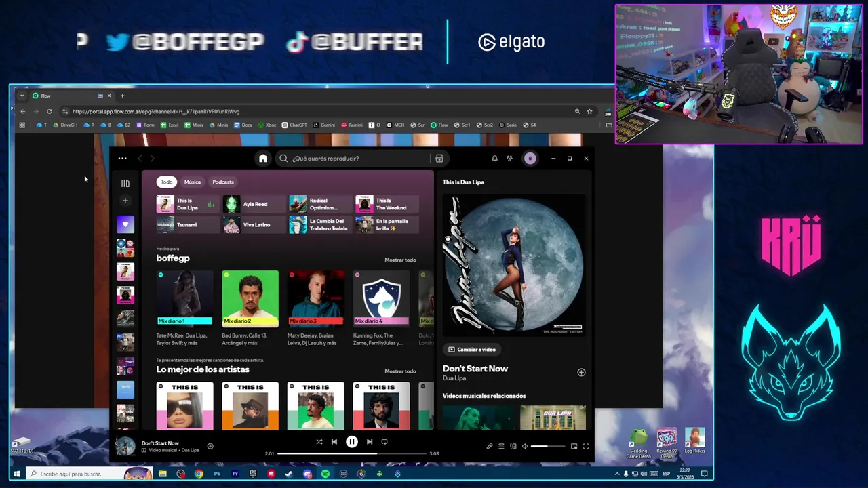This screenshot has height=488, width=868.
Task: Select the Música filter chip
Action: point(193,182)
